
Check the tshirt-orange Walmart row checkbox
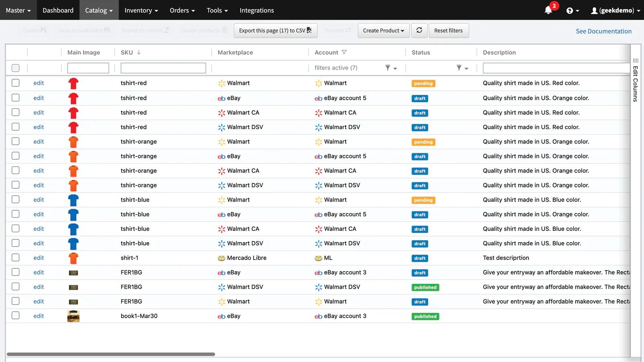pyautogui.click(x=15, y=141)
